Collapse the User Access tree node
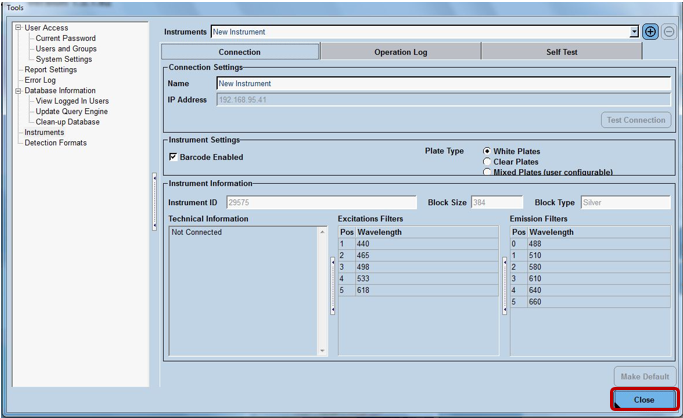The image size is (683, 418). [x=18, y=28]
